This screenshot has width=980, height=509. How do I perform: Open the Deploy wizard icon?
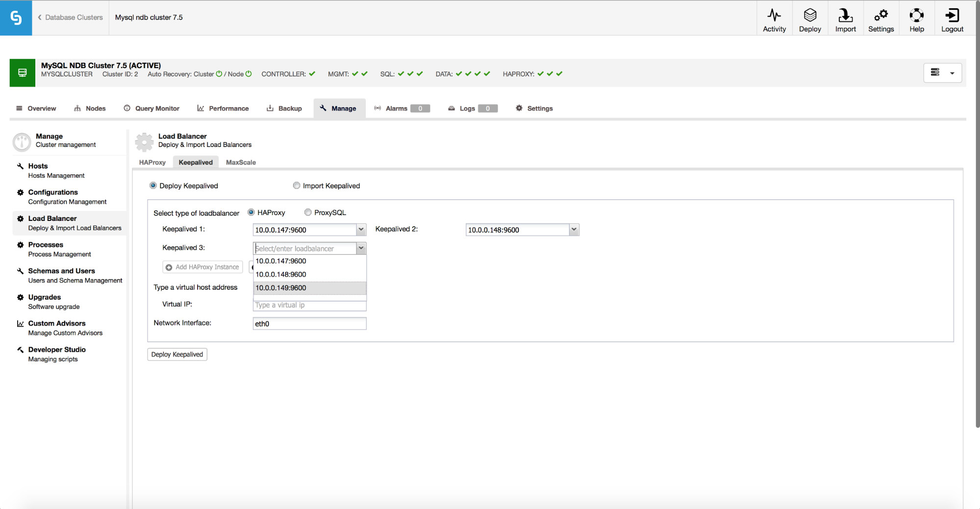point(810,15)
